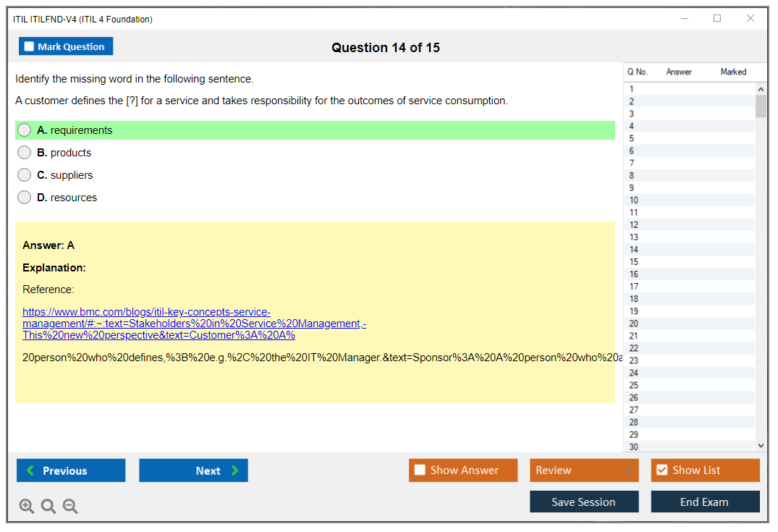Viewport: 778px width, 532px height.
Task: Click the green right arrow on Next
Action: pos(235,470)
